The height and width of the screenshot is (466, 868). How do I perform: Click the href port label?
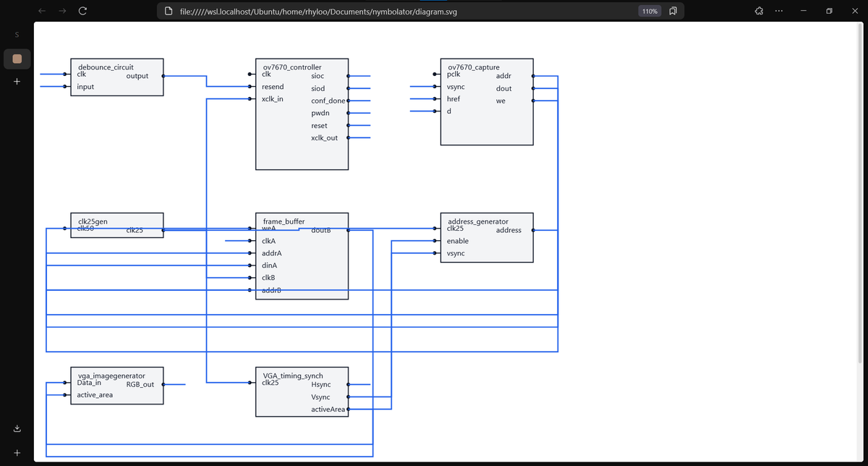pos(454,99)
